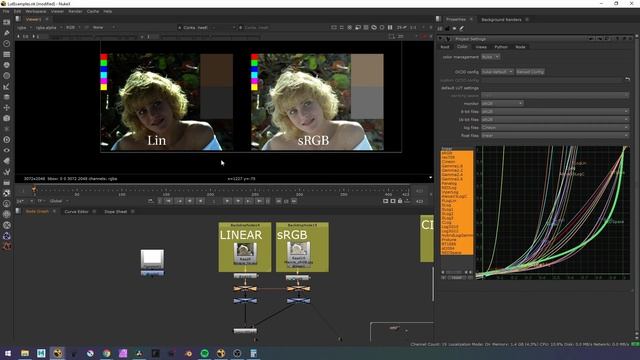
Task: Play the timeline backward
Action: [x=200, y=201]
